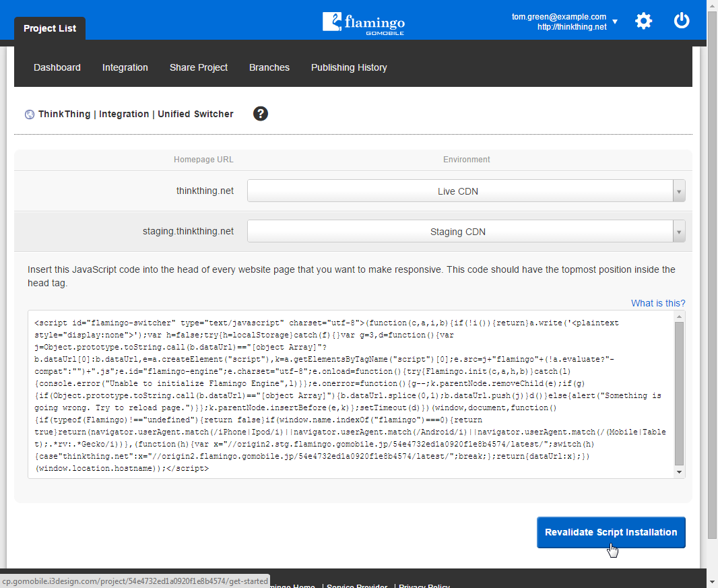The image size is (718, 588).
Task: Click the 'staging.thinkthing.net' homepage URL cell
Action: [x=188, y=231]
